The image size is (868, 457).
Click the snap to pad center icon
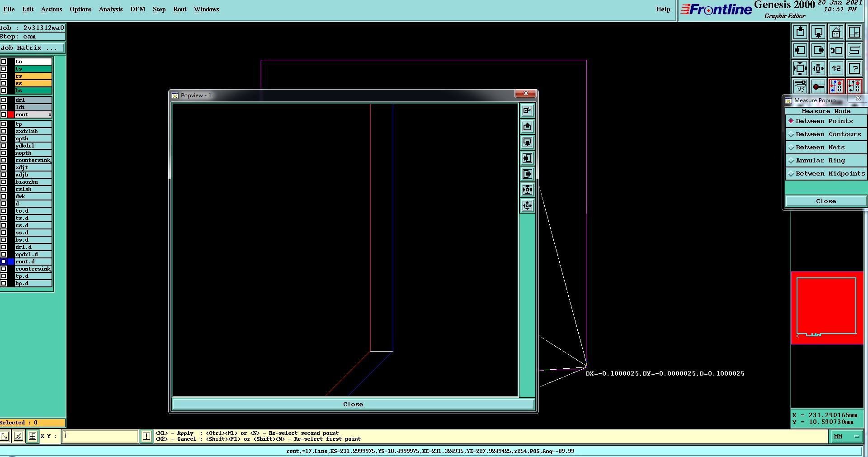(x=818, y=86)
